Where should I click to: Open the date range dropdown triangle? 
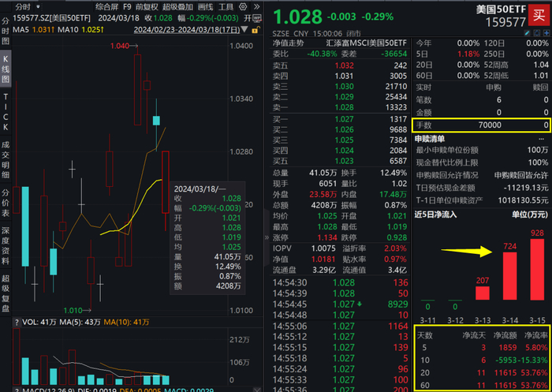[244, 30]
